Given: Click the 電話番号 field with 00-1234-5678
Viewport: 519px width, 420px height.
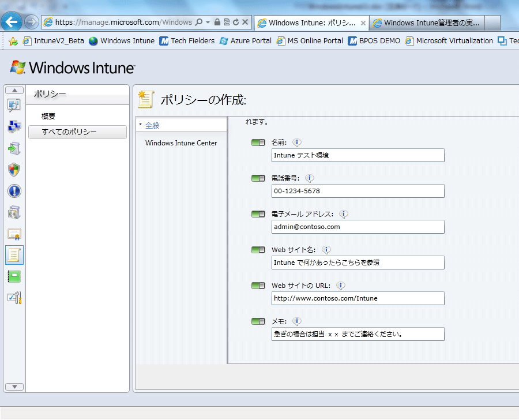Looking at the screenshot, I should [x=358, y=191].
